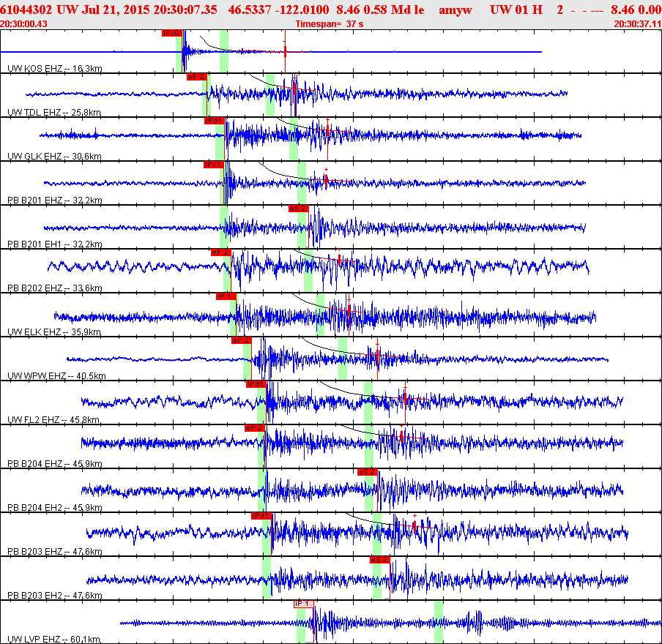Click the iPc1 pick marker on B201 EHZ trace
This screenshot has width=662, height=644.
pos(214,165)
